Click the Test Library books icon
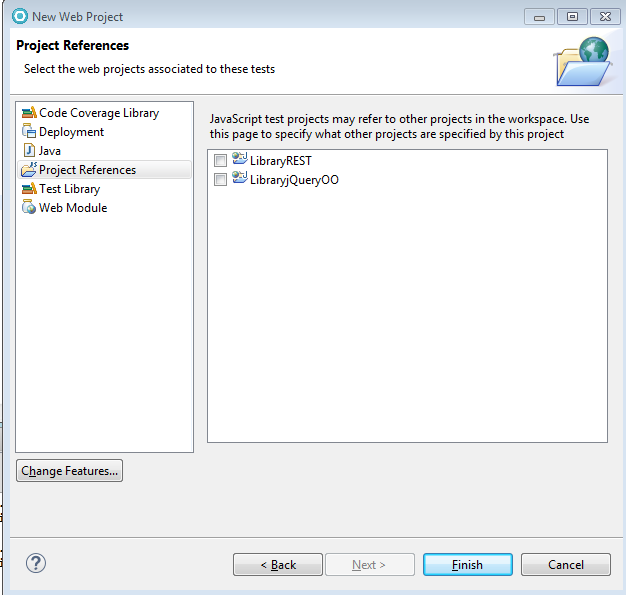626x595 pixels. tap(29, 189)
